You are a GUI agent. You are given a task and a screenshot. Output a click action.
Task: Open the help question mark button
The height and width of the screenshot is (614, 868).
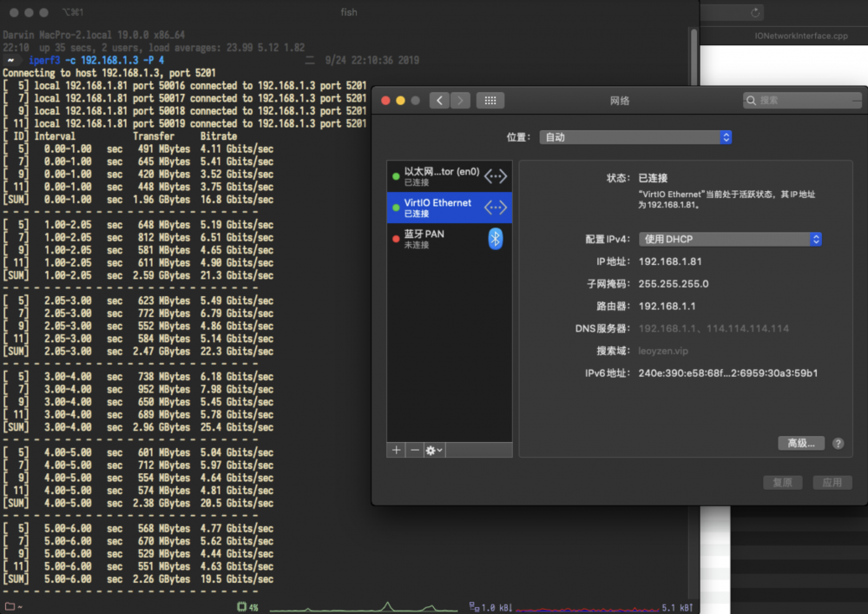click(x=838, y=444)
